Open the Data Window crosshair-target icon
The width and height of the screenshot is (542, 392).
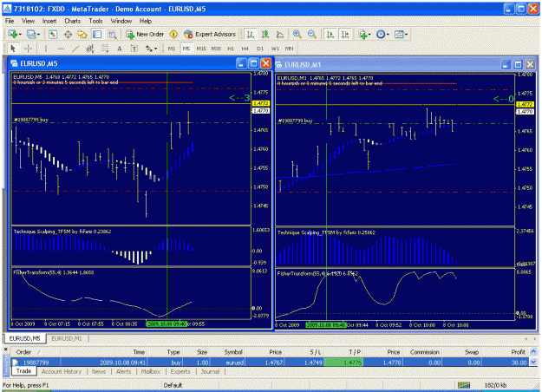(68, 34)
